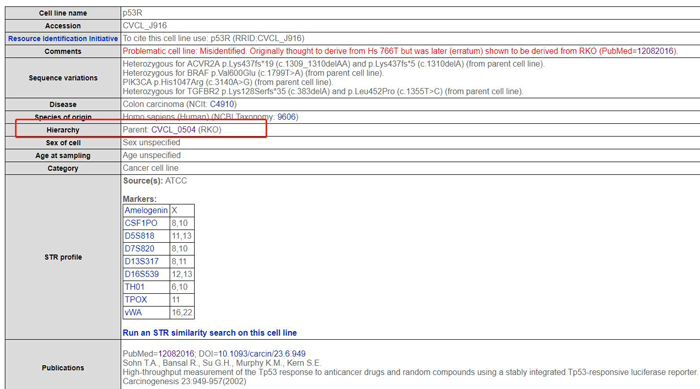Image resolution: width=700 pixels, height=389 pixels.
Task: Open parent cell line CVCL_0504 link
Action: 173,130
